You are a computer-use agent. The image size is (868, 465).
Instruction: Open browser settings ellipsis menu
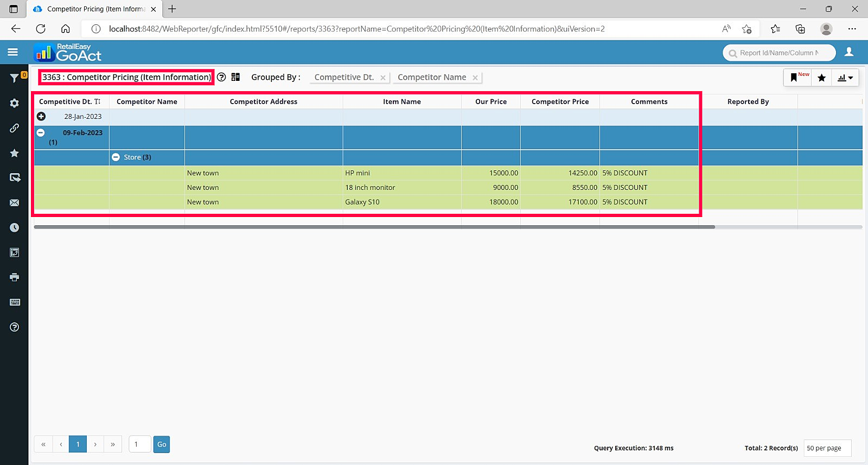tap(852, 29)
